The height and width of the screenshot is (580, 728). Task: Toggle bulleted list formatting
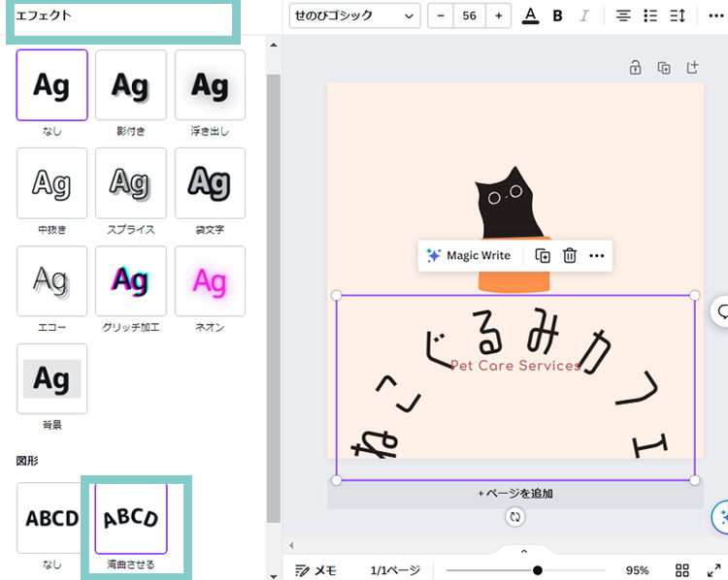pos(650,16)
